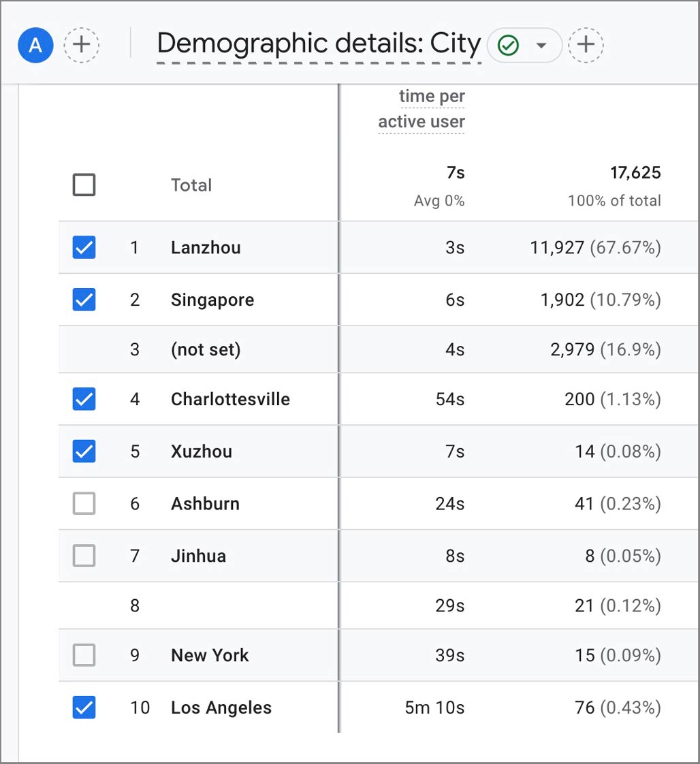The width and height of the screenshot is (700, 764).
Task: Check the Ashburn row checkbox
Action: [x=84, y=504]
